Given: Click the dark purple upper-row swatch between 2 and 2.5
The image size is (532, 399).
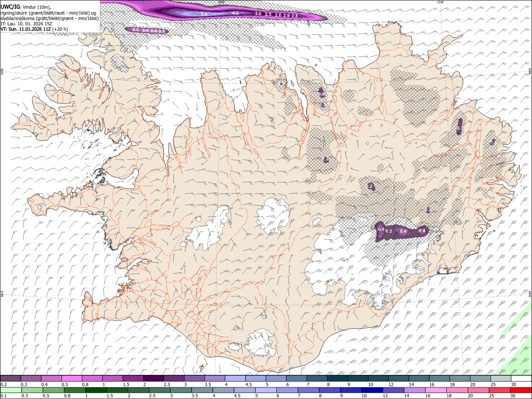Looking at the screenshot, I should (153, 379).
